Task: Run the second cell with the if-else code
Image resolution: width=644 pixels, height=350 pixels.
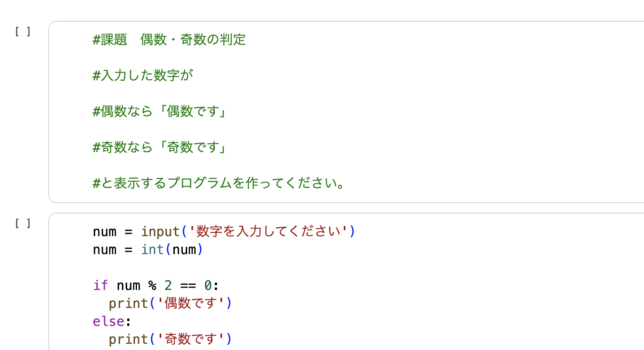Action: [23, 222]
